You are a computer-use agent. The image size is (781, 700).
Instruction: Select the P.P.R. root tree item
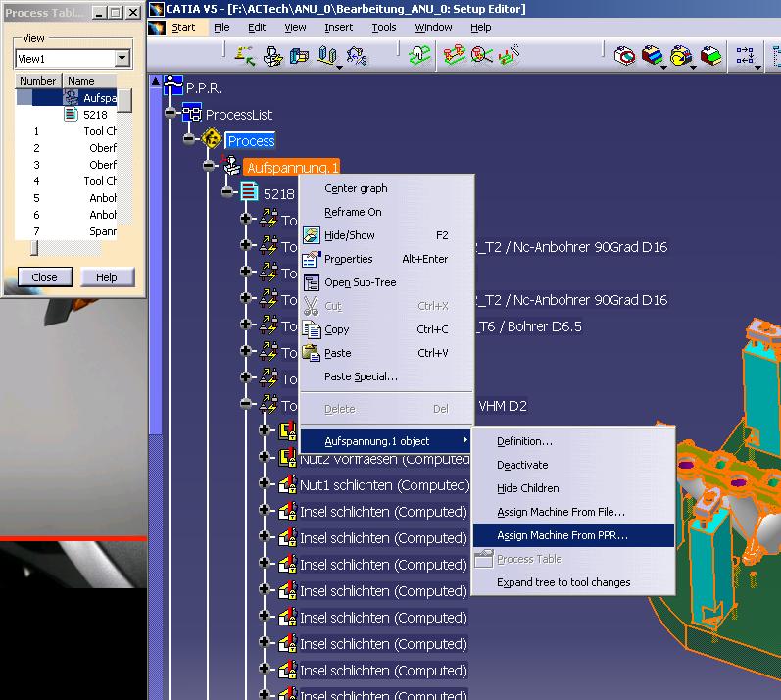coord(204,88)
